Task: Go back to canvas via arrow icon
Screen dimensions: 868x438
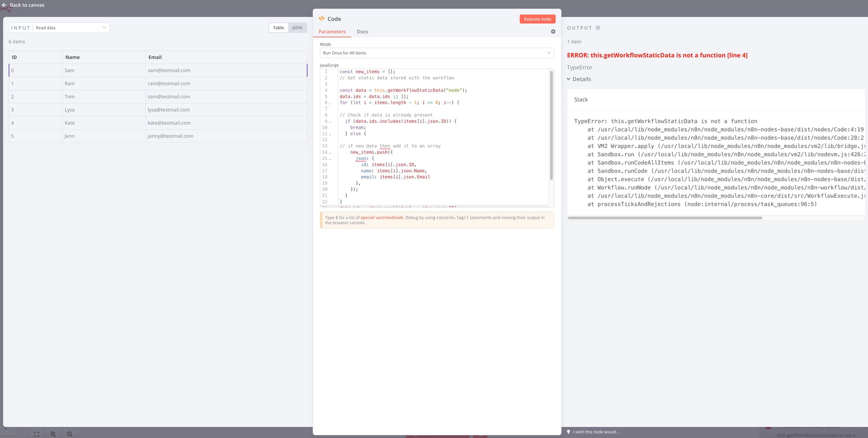Action: pos(4,5)
